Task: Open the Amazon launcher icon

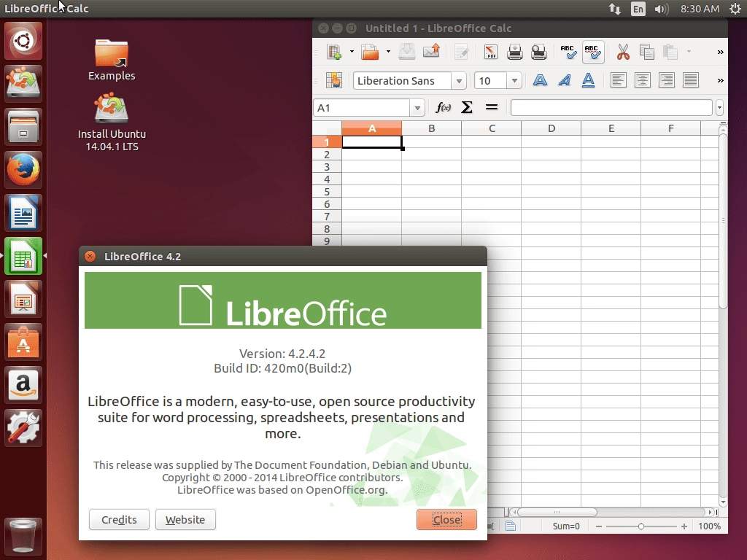Action: 23,385
